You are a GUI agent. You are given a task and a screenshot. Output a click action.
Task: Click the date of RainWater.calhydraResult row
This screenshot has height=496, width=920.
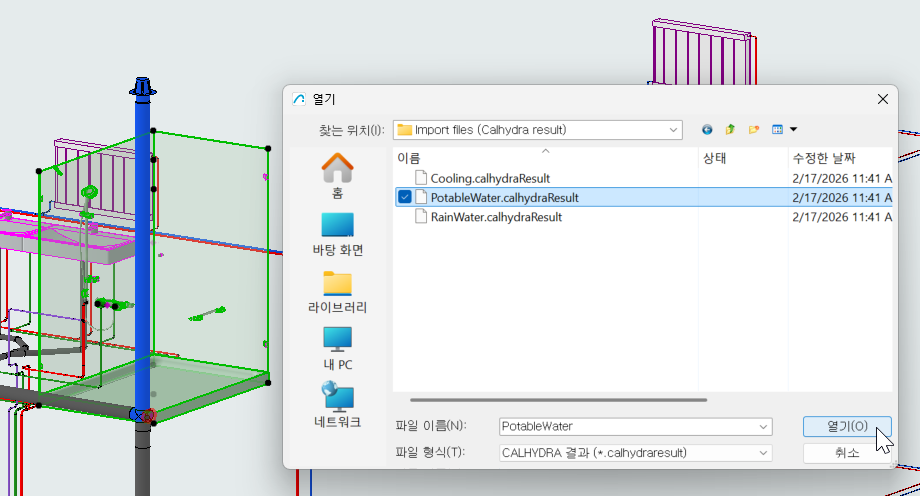pyautogui.click(x=841, y=217)
